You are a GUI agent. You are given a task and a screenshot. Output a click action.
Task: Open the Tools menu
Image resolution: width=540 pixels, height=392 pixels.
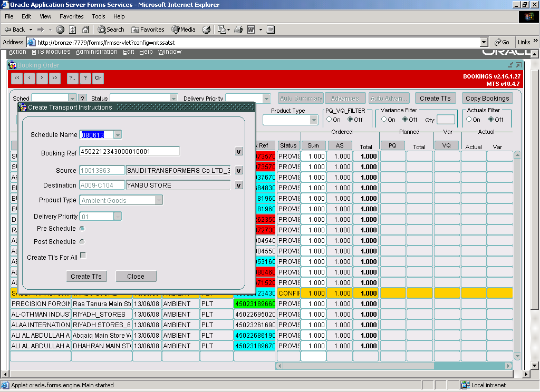pos(99,16)
